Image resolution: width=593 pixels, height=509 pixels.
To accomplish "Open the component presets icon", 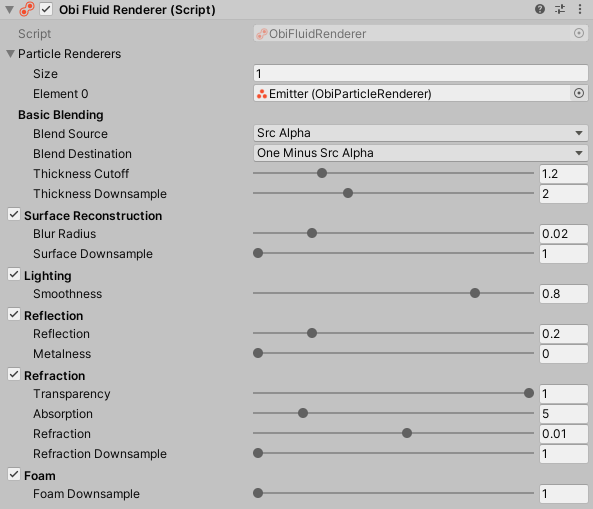I will point(560,9).
